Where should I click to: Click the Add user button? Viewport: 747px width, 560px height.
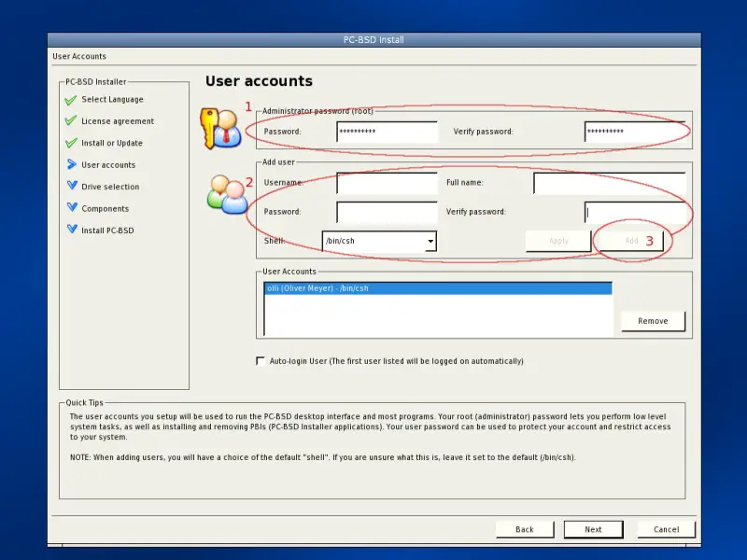(x=631, y=241)
